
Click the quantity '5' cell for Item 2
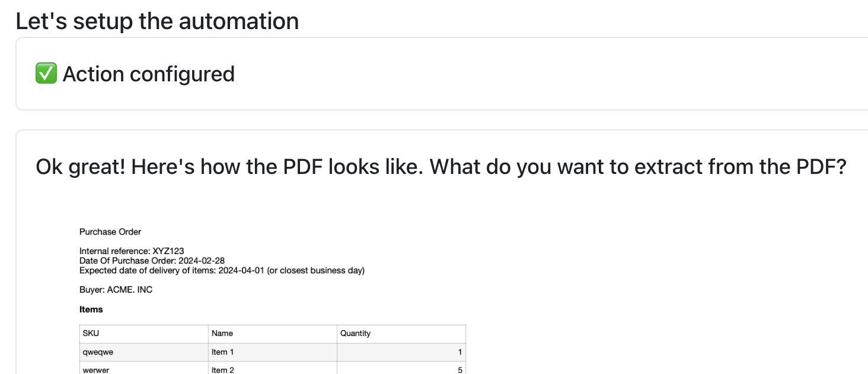tap(401, 368)
